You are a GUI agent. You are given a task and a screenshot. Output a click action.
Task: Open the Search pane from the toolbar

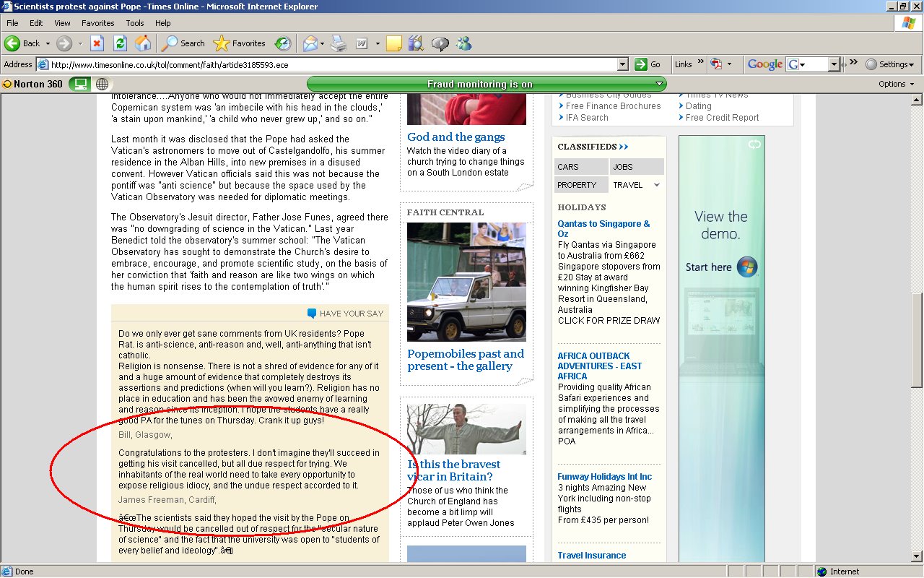[x=183, y=43]
